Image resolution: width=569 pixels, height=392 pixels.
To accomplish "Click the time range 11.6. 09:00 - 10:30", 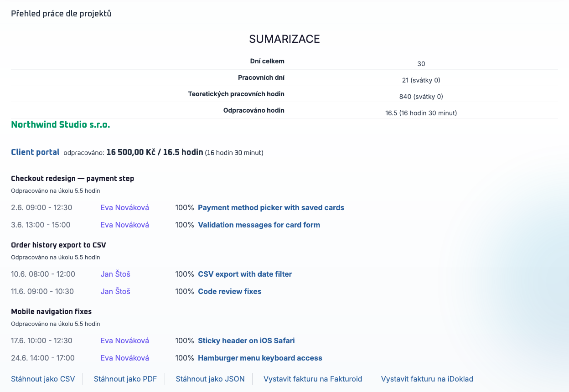I will pyautogui.click(x=42, y=292).
